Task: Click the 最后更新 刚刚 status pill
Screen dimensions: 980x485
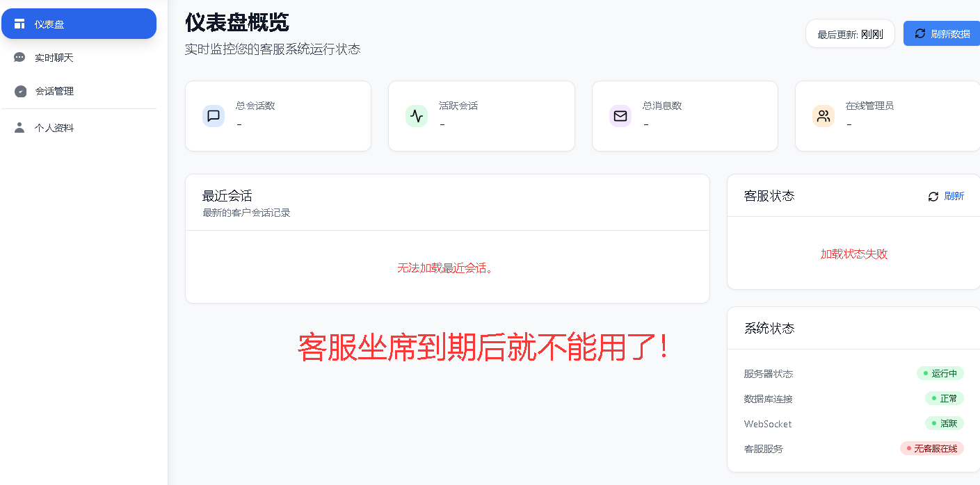Action: pyautogui.click(x=850, y=33)
